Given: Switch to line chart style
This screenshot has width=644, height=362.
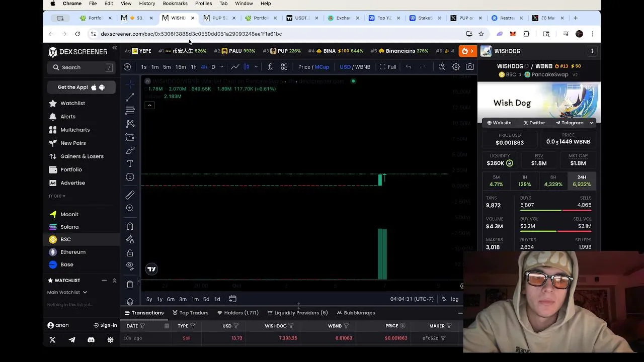Looking at the screenshot, I should [235, 67].
